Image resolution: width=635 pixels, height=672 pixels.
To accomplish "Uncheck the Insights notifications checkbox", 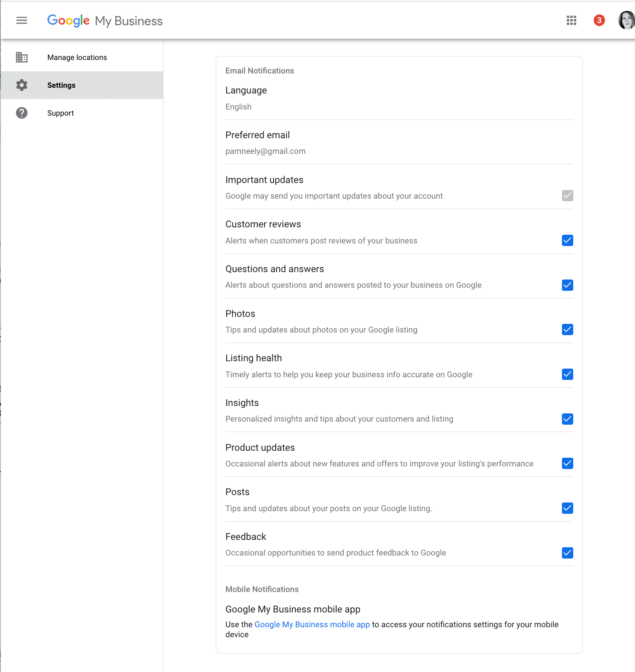I will (568, 419).
